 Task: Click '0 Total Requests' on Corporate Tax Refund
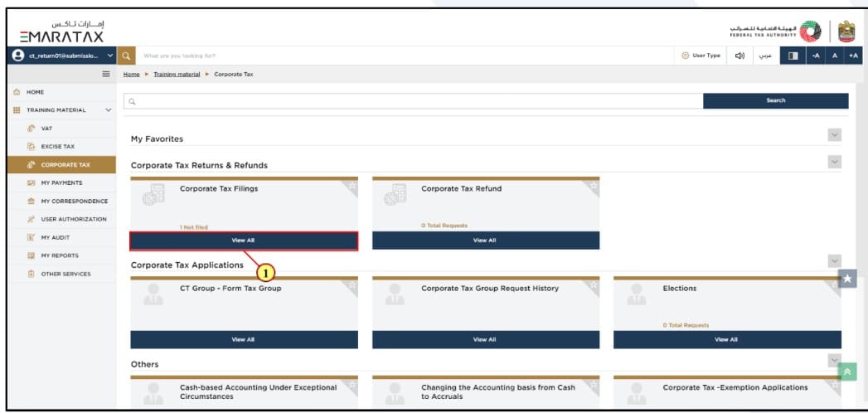tap(444, 226)
